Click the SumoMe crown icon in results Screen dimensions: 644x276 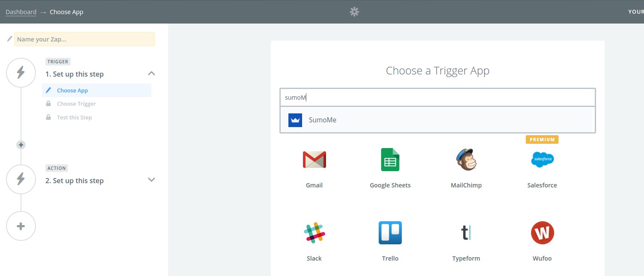295,120
